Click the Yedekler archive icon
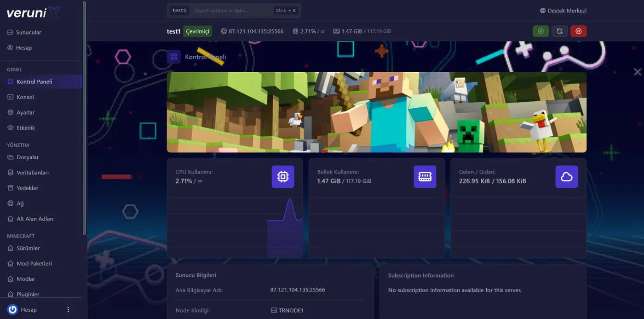644x319 pixels. click(x=11, y=188)
